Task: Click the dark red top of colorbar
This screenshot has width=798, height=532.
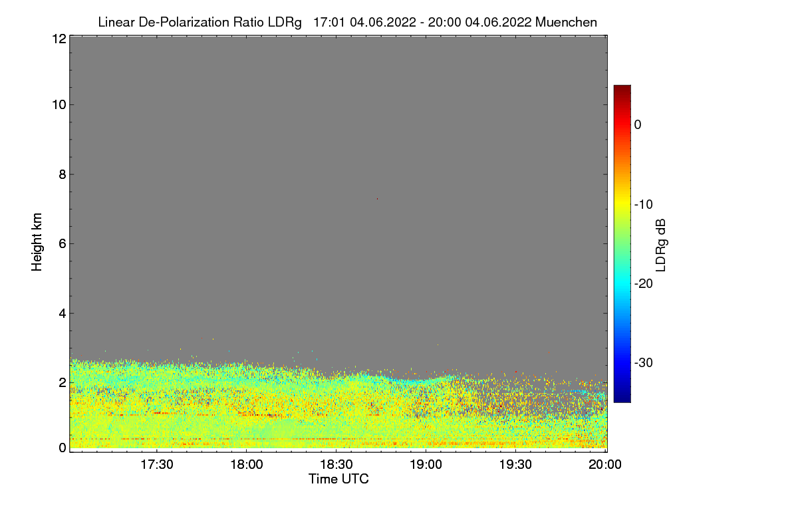Action: 622,88
